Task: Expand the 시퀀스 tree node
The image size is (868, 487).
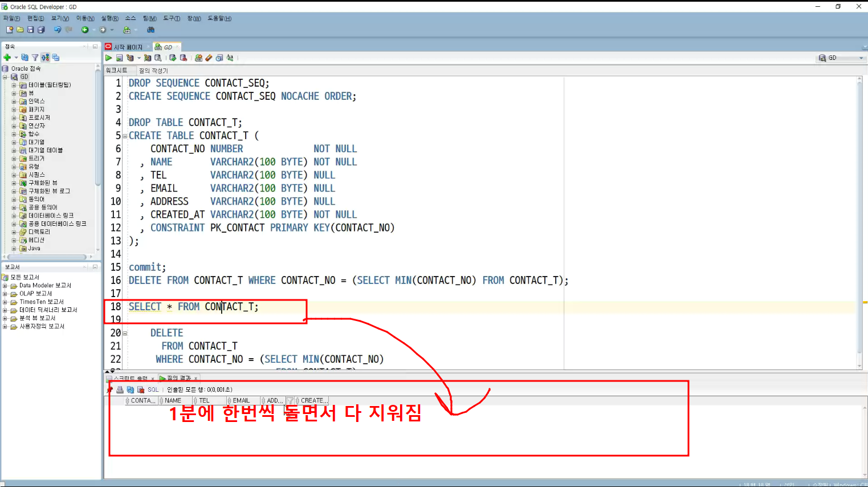Action: (x=14, y=175)
